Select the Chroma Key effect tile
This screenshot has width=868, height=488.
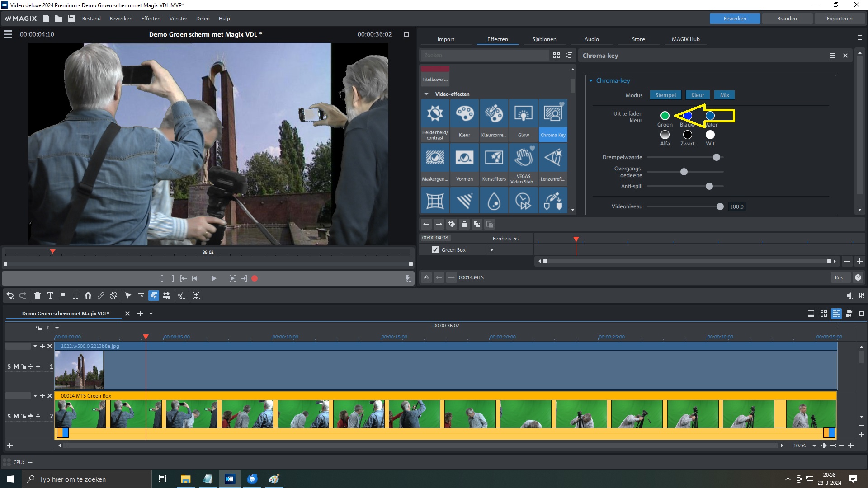pyautogui.click(x=553, y=120)
